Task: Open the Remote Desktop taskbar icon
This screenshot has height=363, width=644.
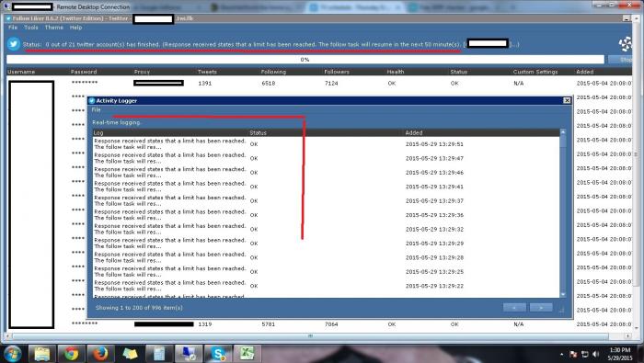Action: [189, 353]
